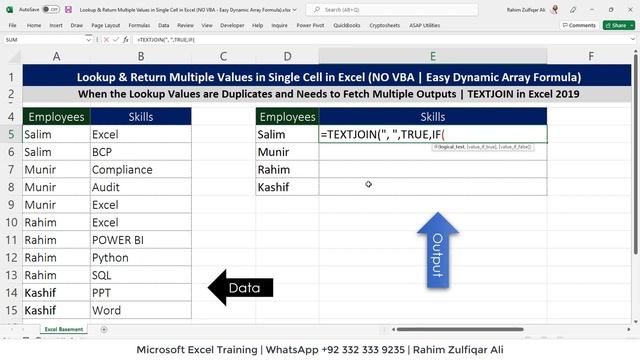640x360 pixels.
Task: Open the Power Pivot ribbon tab
Action: pos(310,25)
